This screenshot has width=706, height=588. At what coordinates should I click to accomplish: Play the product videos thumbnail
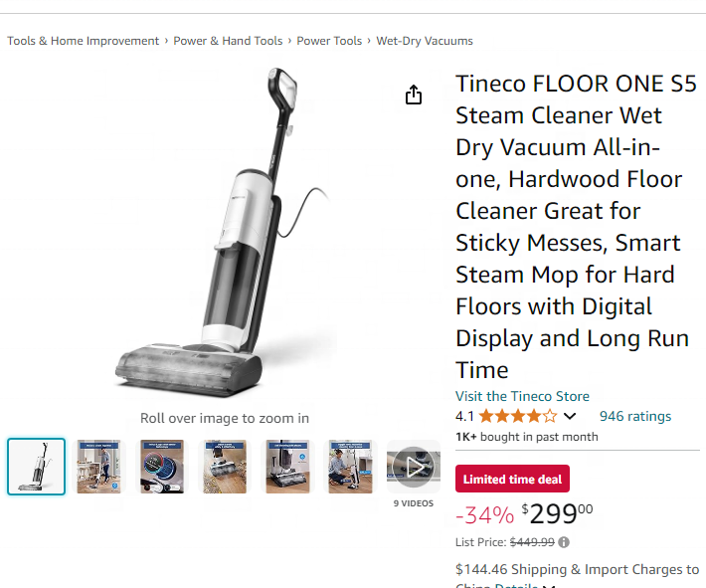pyautogui.click(x=414, y=467)
